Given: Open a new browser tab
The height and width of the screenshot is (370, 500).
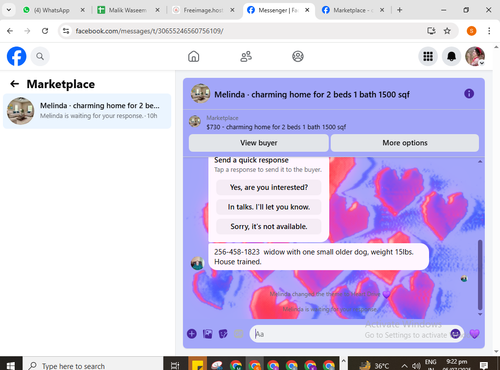Looking at the screenshot, I should 399,10.
